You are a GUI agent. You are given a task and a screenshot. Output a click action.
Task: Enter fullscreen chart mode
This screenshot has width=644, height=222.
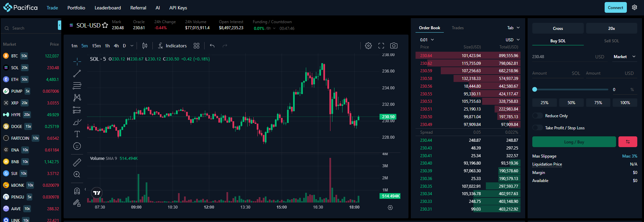pyautogui.click(x=381, y=46)
